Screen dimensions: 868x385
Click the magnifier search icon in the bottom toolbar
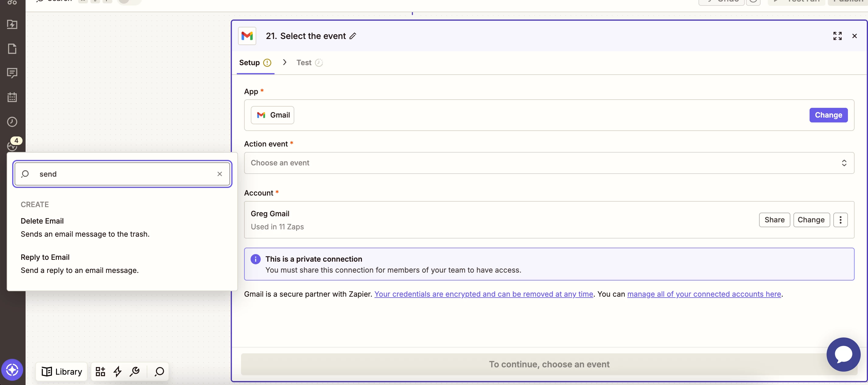tap(159, 371)
